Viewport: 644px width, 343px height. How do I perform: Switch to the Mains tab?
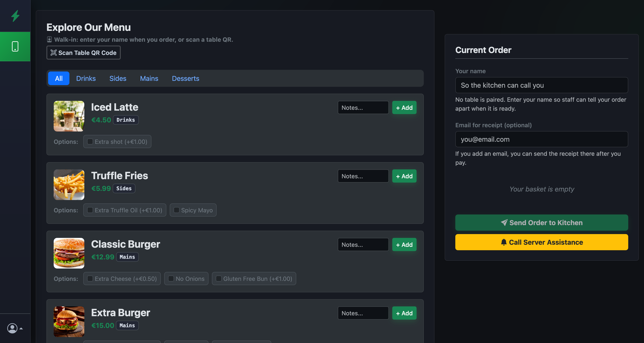tap(149, 79)
